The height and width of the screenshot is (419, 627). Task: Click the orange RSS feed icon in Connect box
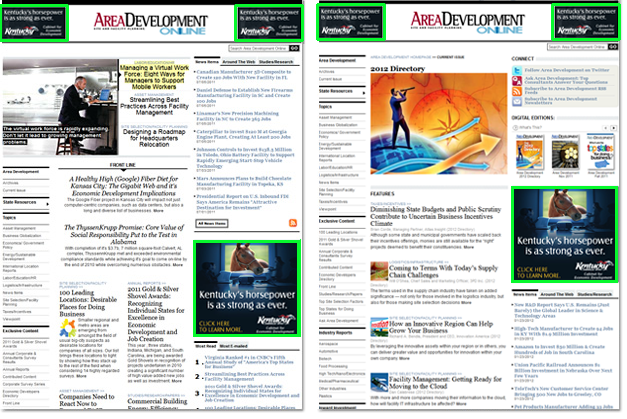click(x=517, y=91)
